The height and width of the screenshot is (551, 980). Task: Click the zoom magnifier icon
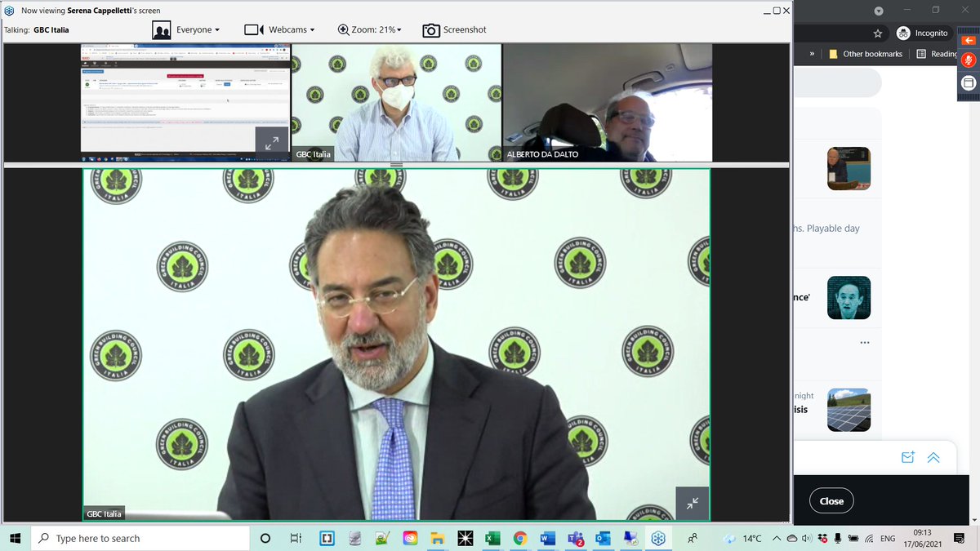pyautogui.click(x=343, y=29)
